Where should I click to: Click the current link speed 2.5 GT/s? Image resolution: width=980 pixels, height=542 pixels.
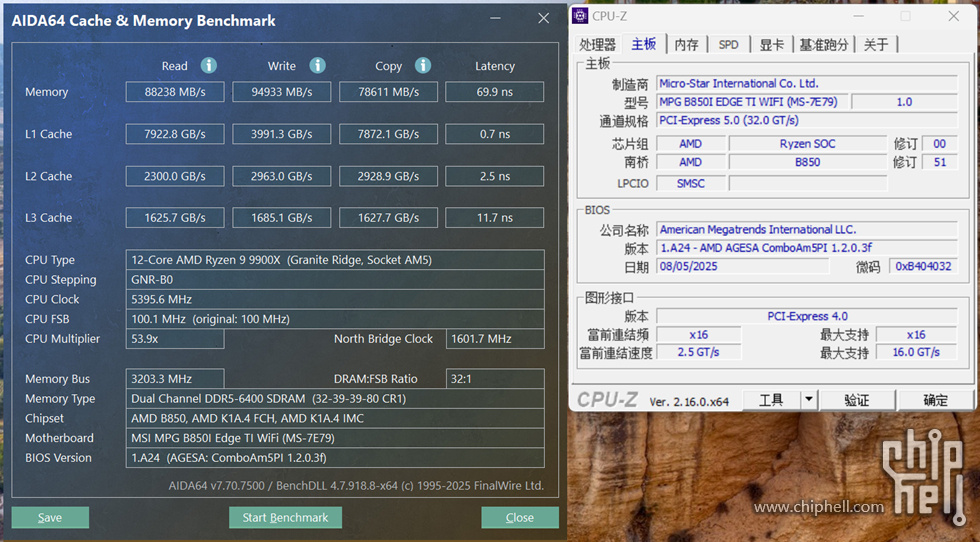tap(698, 353)
